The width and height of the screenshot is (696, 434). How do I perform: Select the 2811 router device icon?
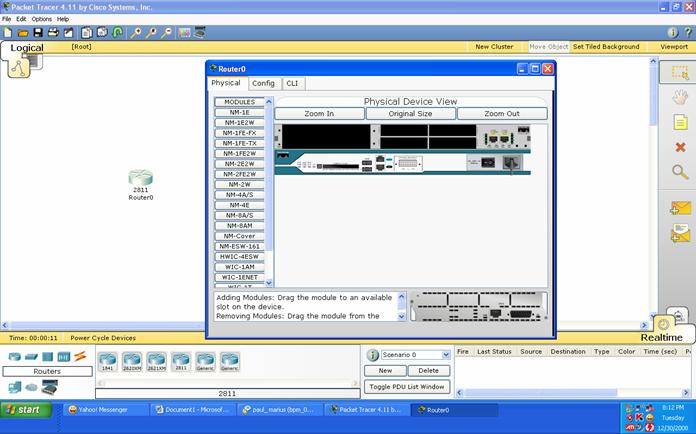(x=181, y=360)
